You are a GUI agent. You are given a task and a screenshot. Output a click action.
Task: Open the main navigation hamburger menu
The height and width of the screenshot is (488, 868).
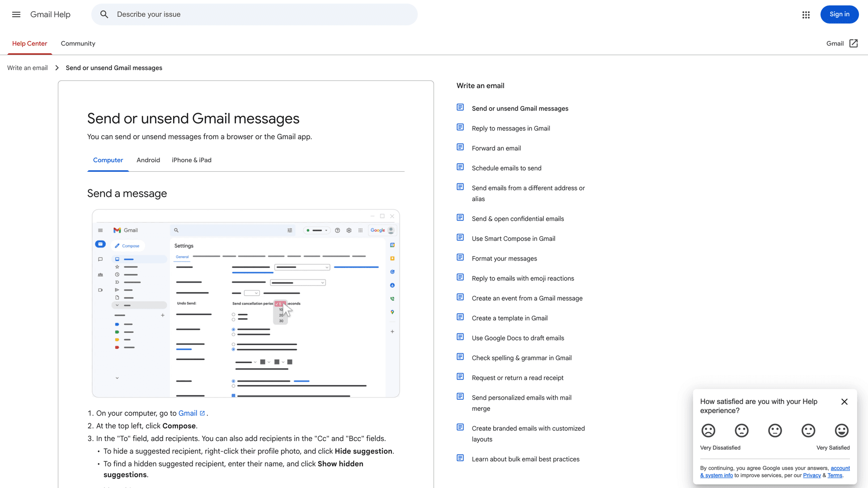pos(16,14)
